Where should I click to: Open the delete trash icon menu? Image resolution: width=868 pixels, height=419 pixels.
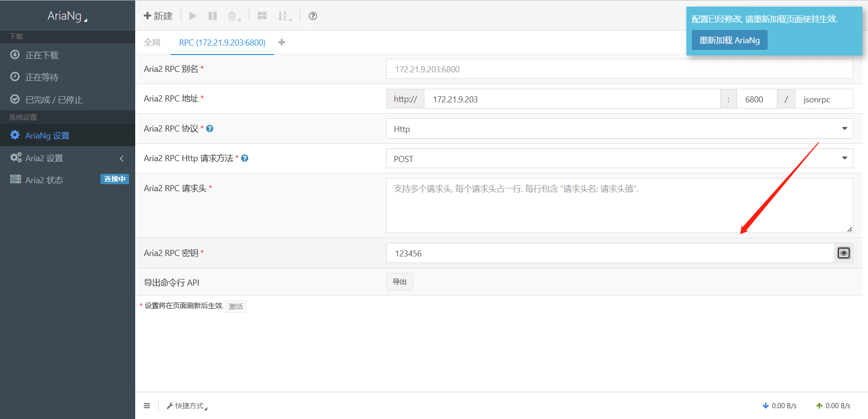(x=233, y=16)
